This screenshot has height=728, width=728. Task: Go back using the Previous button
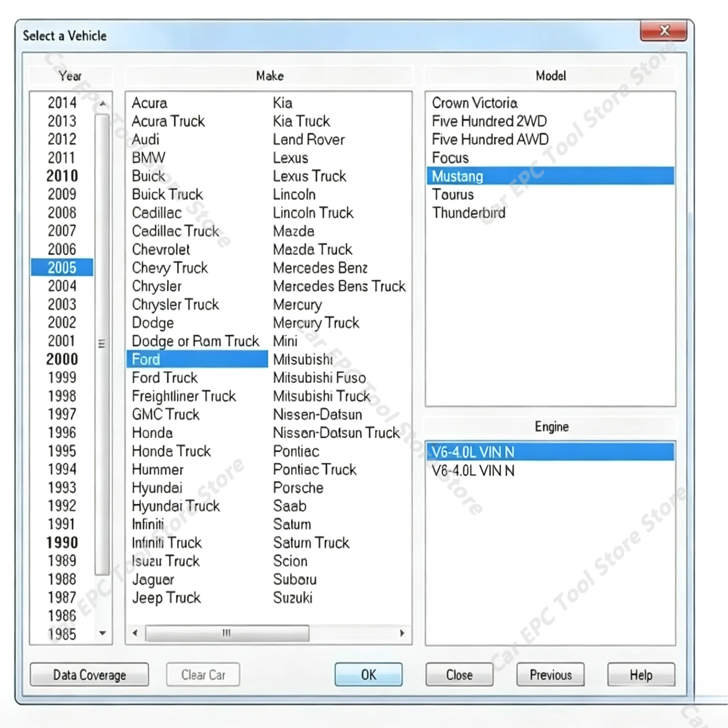click(x=551, y=674)
